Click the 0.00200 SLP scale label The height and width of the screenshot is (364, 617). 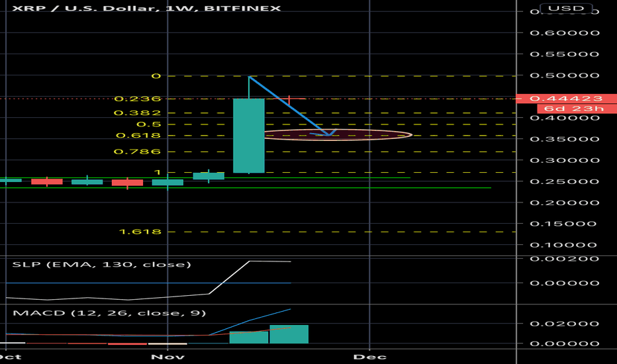click(x=565, y=259)
